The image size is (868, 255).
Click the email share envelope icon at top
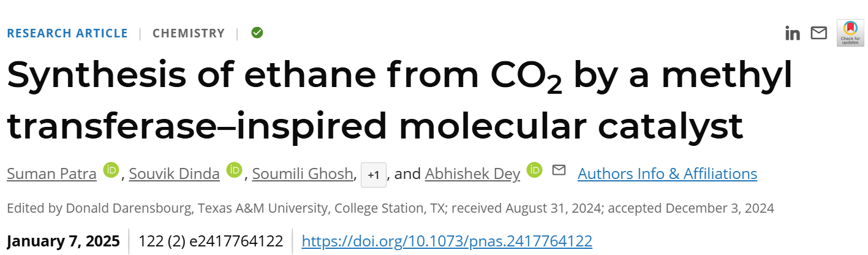coord(819,33)
